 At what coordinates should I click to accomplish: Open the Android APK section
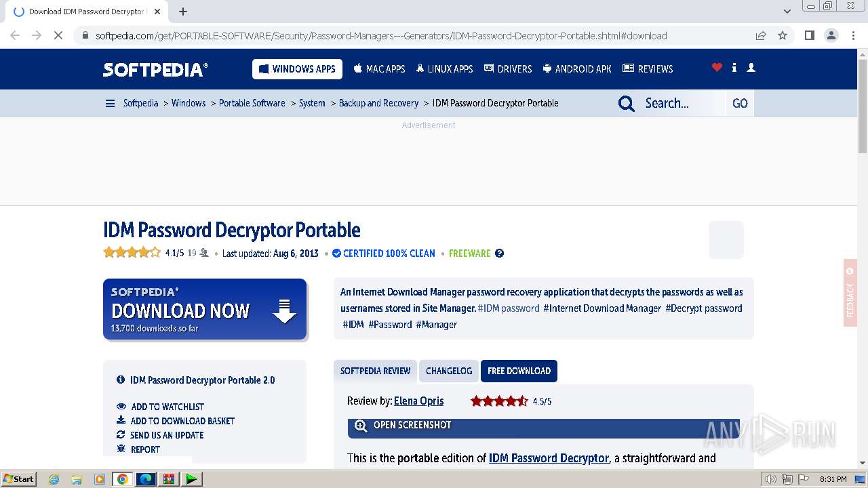[x=577, y=69]
